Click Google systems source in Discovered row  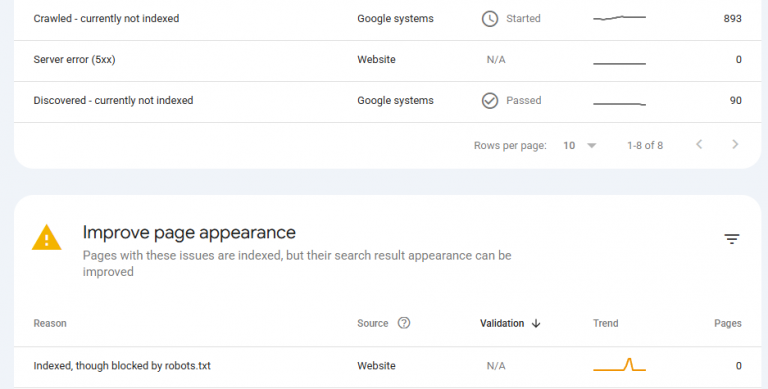coord(395,100)
